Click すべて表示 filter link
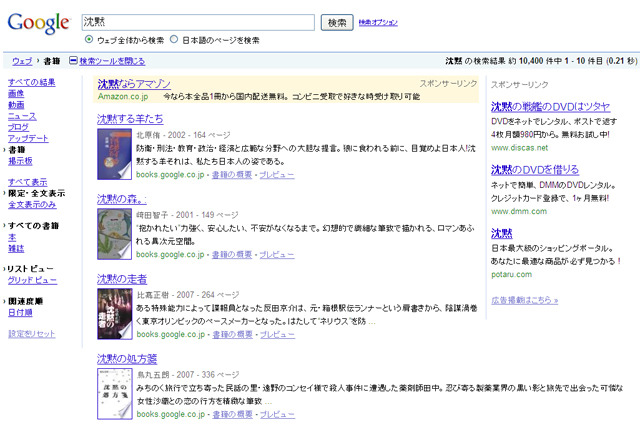This screenshot has height=425, width=640. tap(27, 182)
